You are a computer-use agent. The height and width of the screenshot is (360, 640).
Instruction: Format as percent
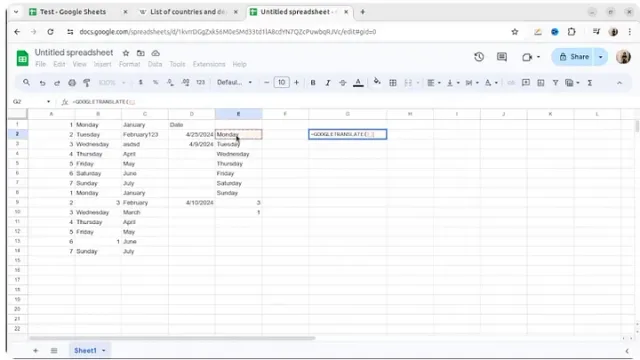coord(155,82)
